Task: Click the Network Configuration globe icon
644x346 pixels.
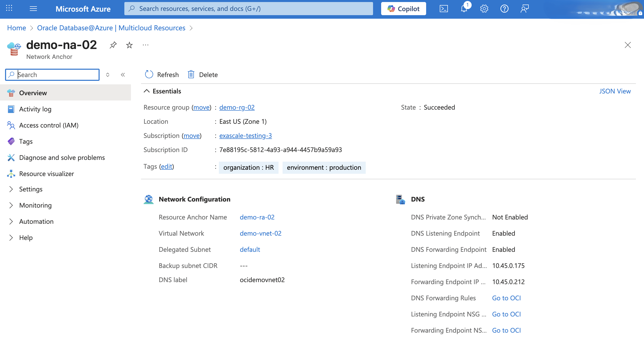Action: point(149,199)
